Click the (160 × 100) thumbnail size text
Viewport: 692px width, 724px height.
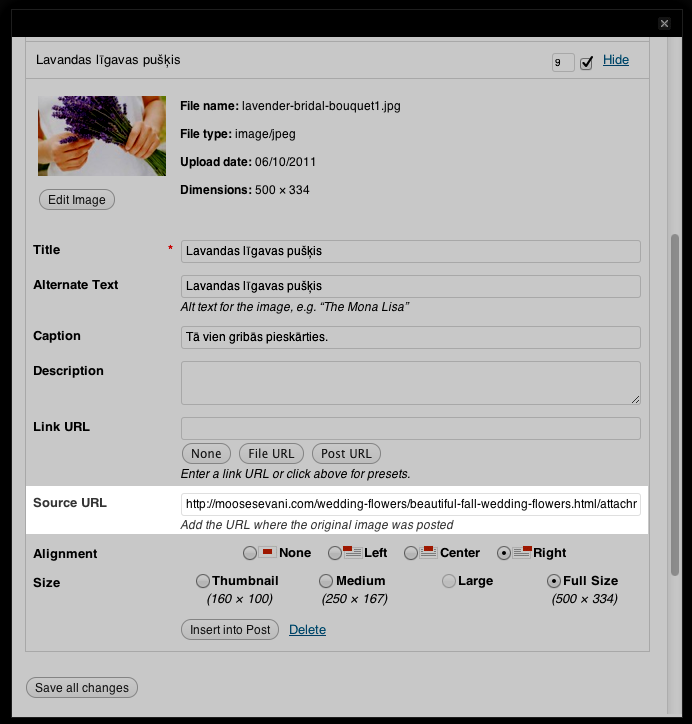(240, 599)
